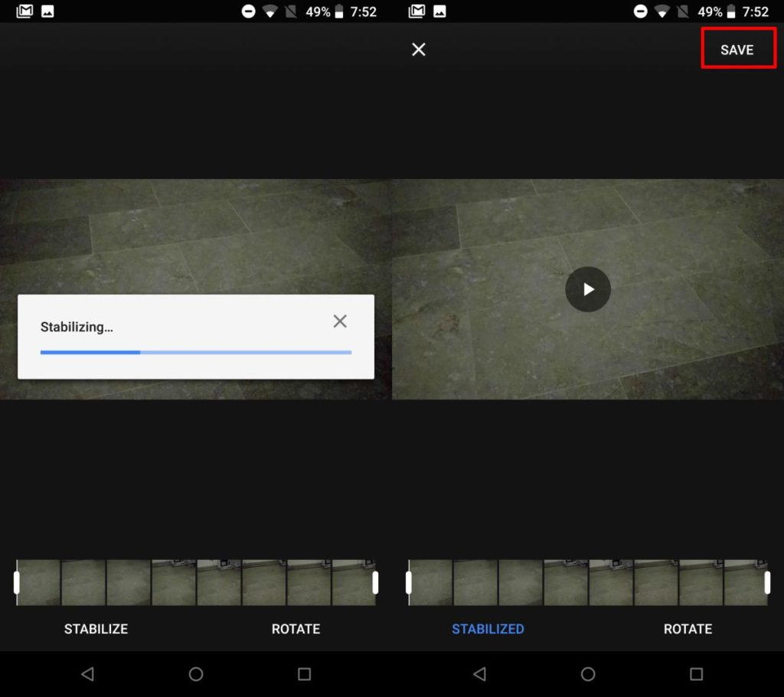Dismiss the Stabilizing dialog via its X
The width and height of the screenshot is (784, 697).
340,321
